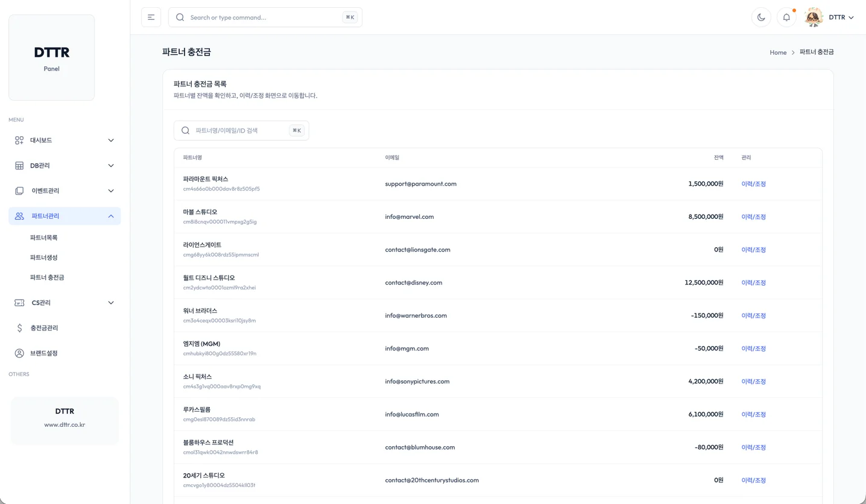Open 이력/조정 for 파라마운트 픽처스
This screenshot has width=866, height=504.
point(753,184)
